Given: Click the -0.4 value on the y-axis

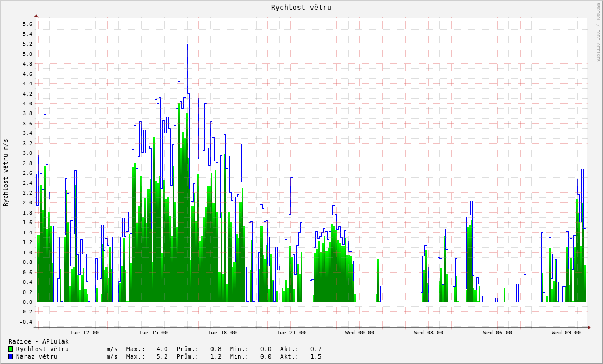Looking at the screenshot, I should click(26, 322).
